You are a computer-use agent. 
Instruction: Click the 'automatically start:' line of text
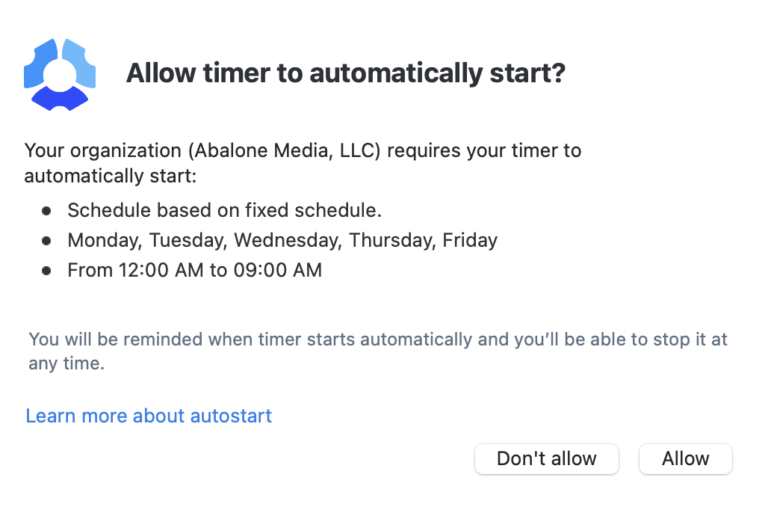111,176
